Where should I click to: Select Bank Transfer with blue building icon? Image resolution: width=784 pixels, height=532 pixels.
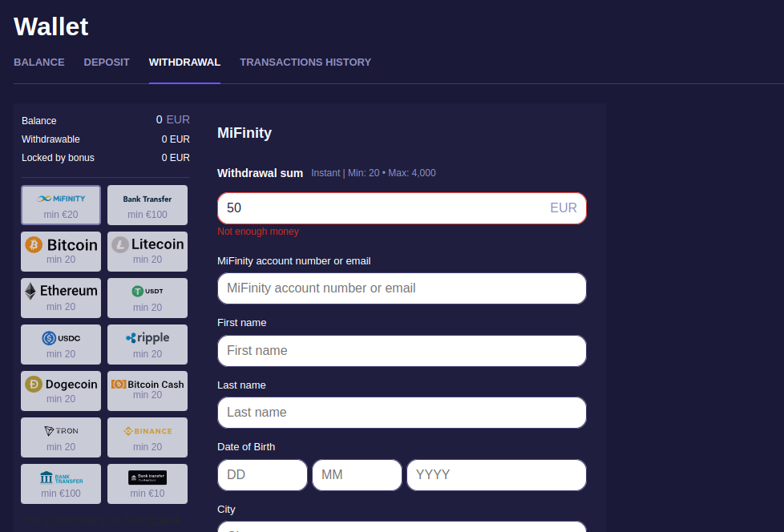(61, 484)
